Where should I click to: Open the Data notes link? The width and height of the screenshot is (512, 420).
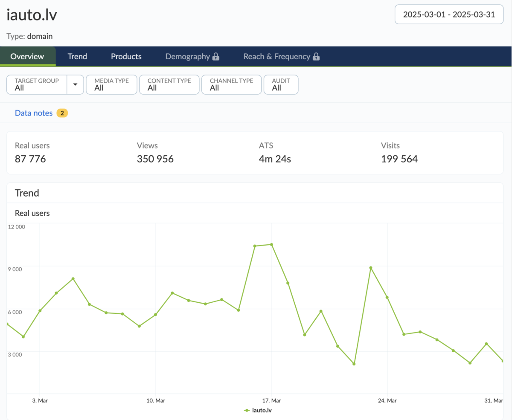coord(34,113)
